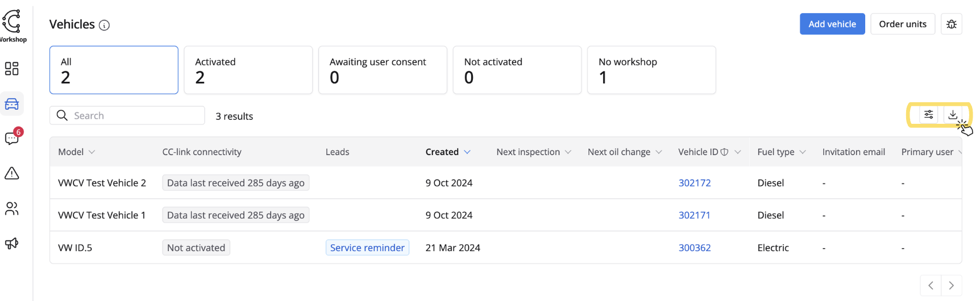
Task: Select the vehicles car icon in sidebar
Action: coord(11,104)
